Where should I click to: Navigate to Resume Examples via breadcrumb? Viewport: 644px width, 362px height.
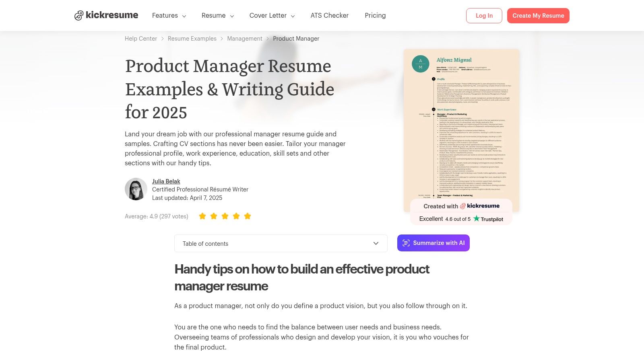click(192, 38)
